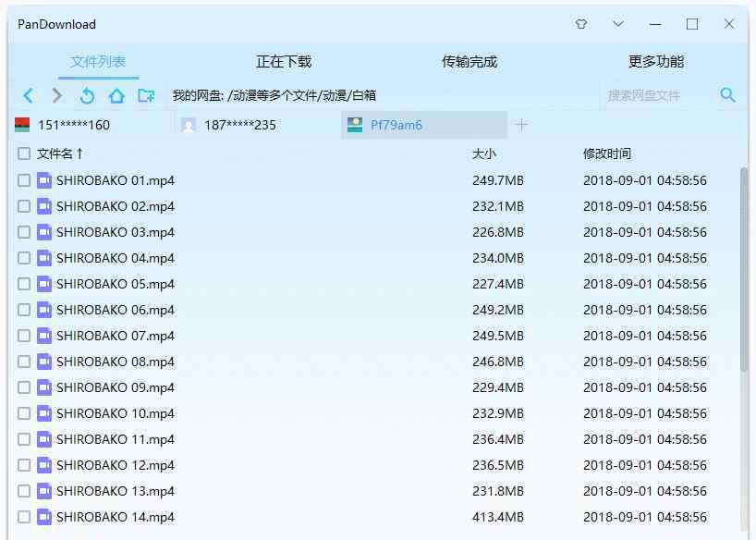Image resolution: width=756 pixels, height=540 pixels.
Task: Switch to account 187*****235
Action: pos(239,125)
